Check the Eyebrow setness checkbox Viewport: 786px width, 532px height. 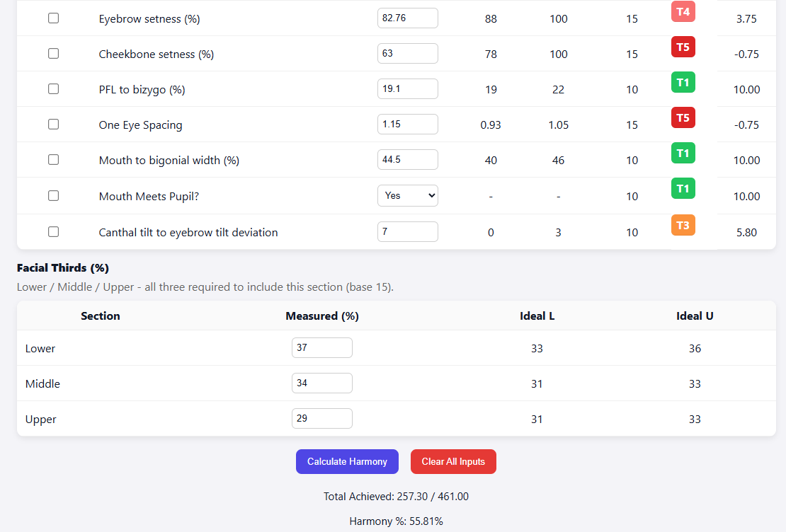tap(54, 18)
